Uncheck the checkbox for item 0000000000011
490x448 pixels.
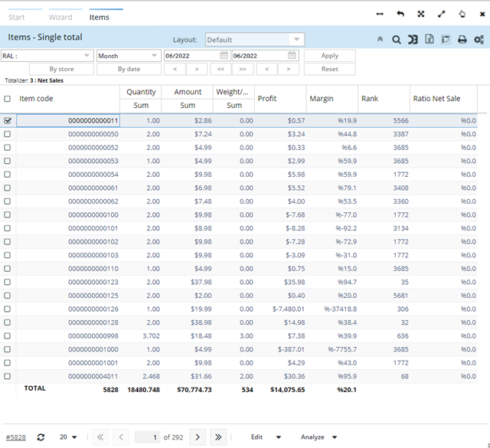click(8, 120)
